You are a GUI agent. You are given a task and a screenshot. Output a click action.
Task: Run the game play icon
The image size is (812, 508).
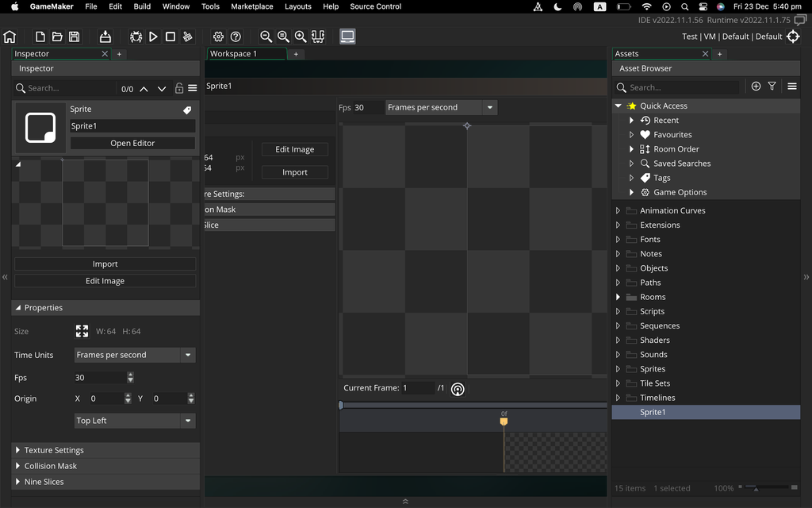[x=153, y=37]
